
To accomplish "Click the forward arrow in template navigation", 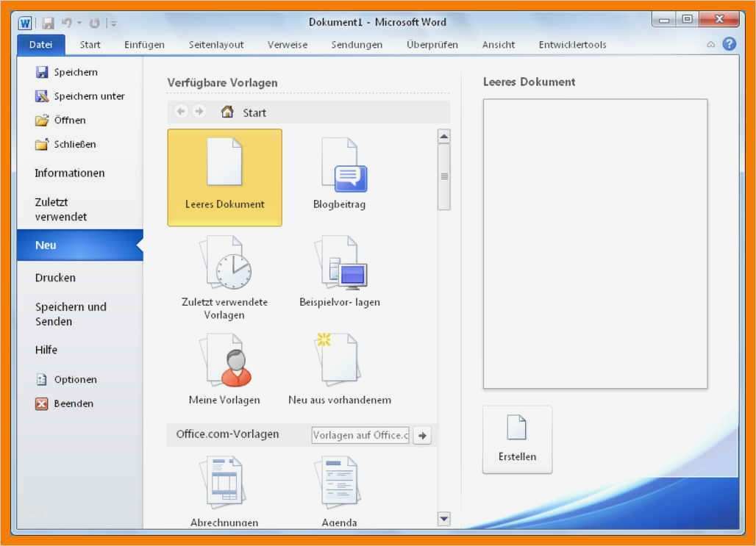I will [199, 112].
